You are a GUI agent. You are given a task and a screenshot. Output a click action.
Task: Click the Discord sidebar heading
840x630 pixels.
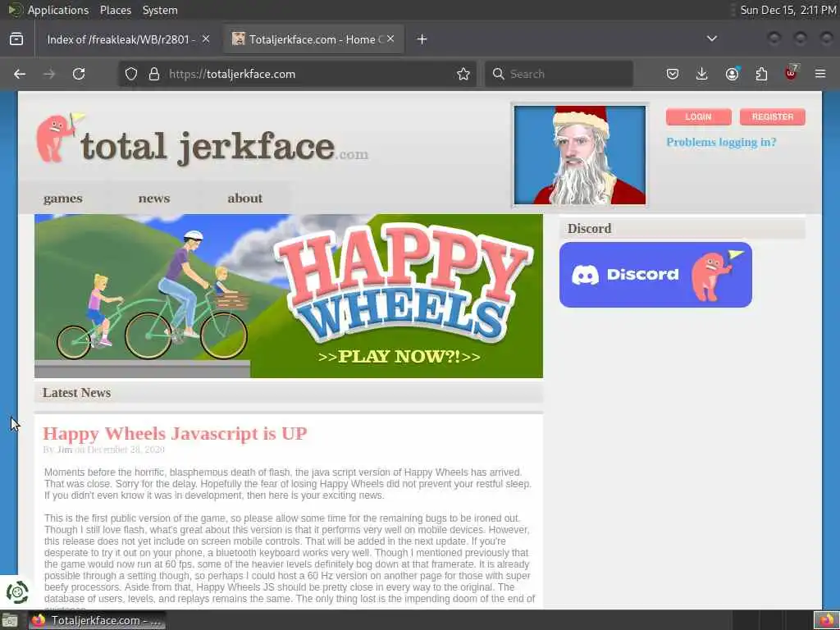pyautogui.click(x=589, y=229)
